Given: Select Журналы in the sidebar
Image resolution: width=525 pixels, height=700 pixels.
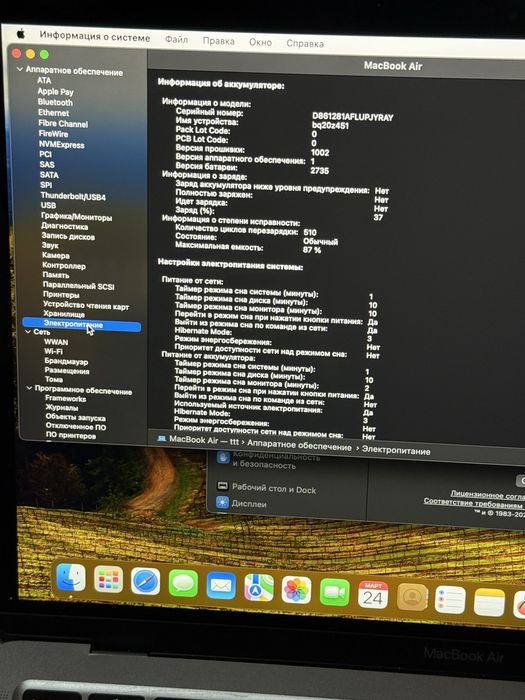Looking at the screenshot, I should coord(62,408).
